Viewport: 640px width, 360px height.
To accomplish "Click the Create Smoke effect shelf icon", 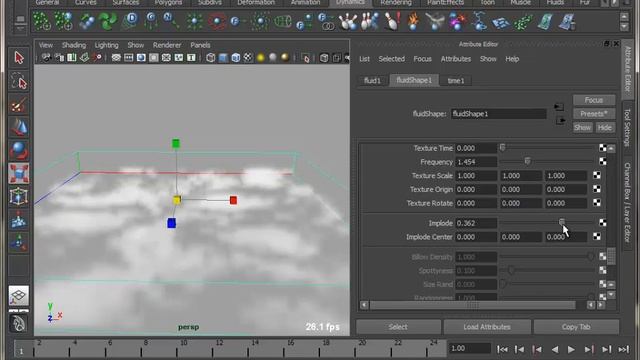I will click(435, 21).
